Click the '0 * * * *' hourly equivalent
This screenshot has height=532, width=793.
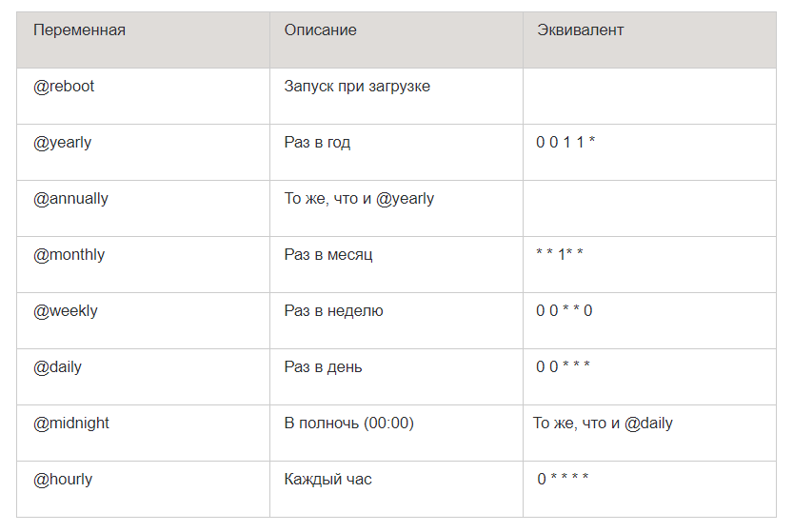click(563, 480)
